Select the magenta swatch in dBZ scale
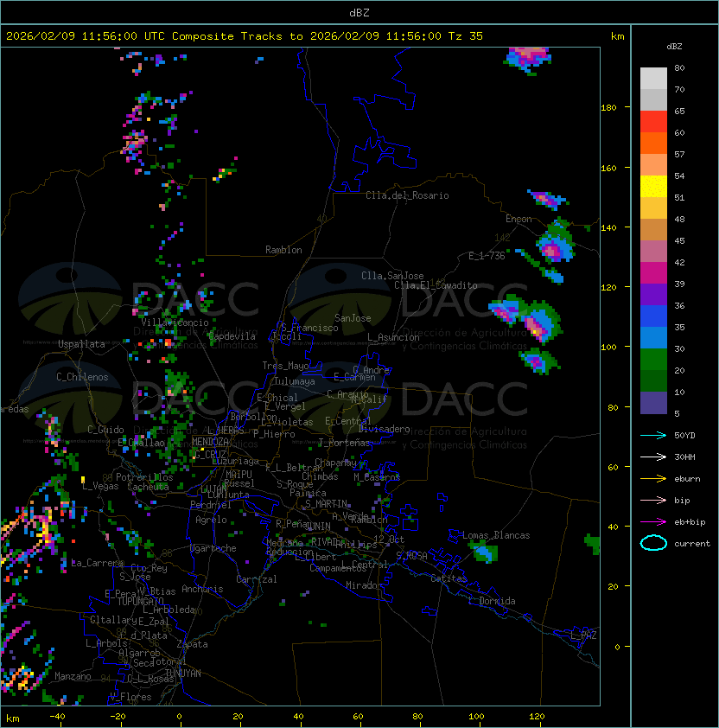The image size is (719, 728). coord(653,273)
